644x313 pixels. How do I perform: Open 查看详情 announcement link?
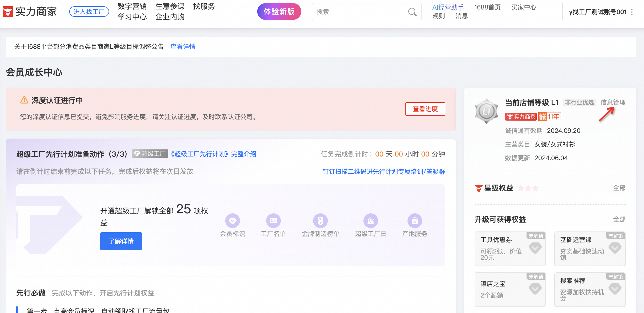[x=183, y=47]
